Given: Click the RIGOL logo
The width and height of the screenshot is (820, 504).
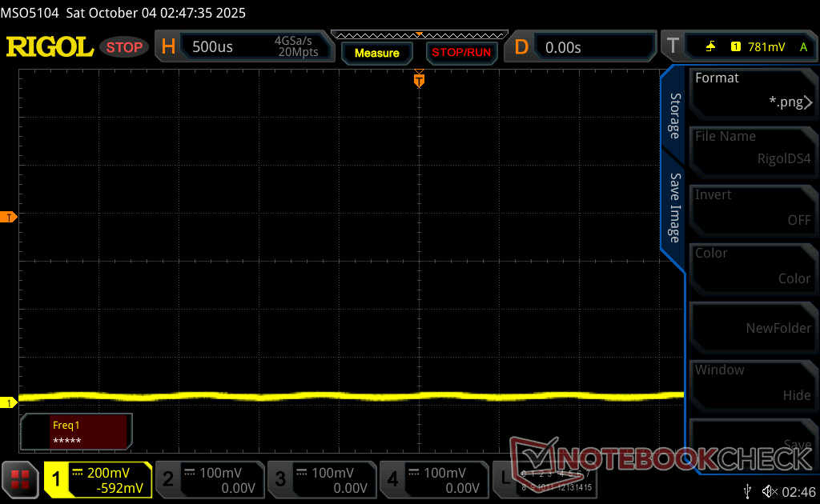Looking at the screenshot, I should 50,47.
